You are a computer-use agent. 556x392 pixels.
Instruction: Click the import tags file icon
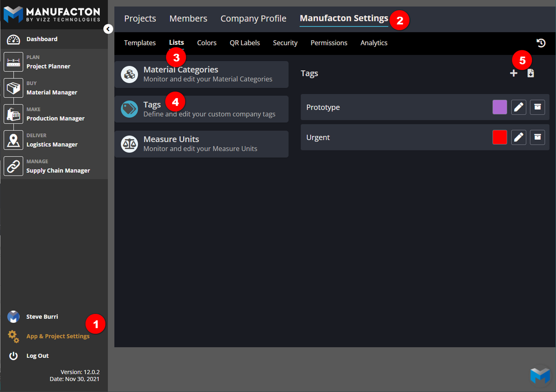pyautogui.click(x=531, y=73)
